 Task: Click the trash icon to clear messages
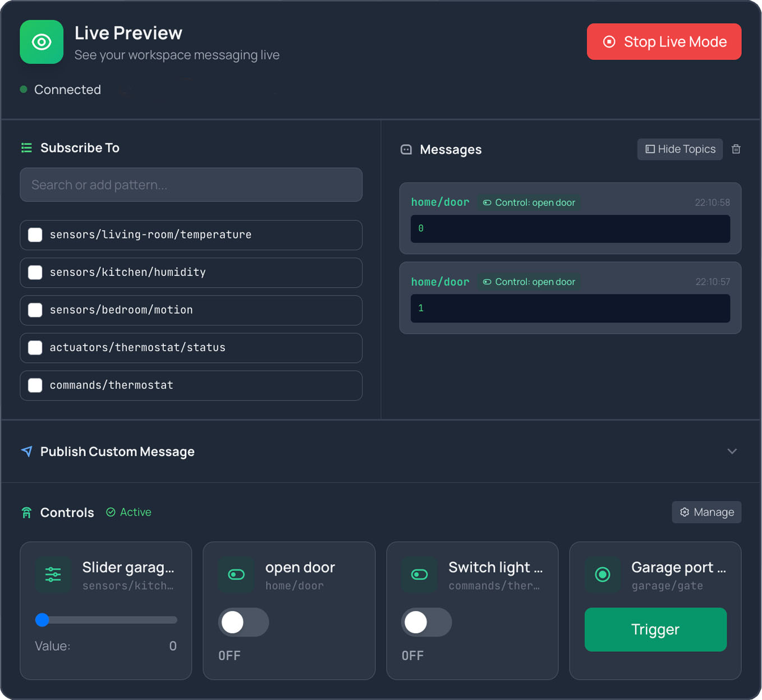pos(736,149)
